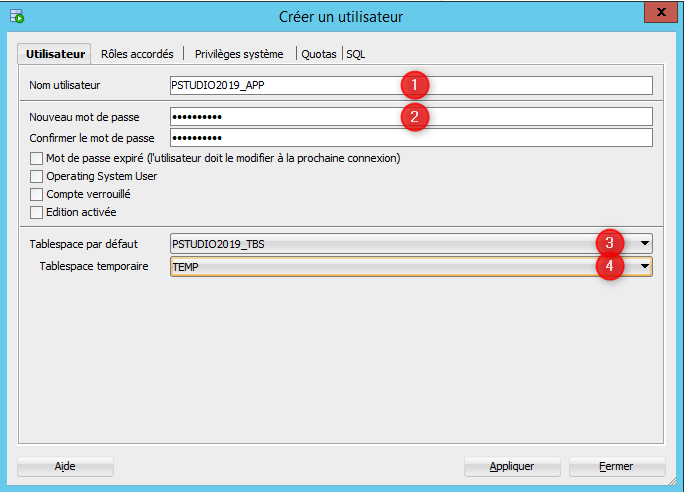Screen dimensions: 684x492
Task: Open the Privilèges système tab
Action: (239, 54)
